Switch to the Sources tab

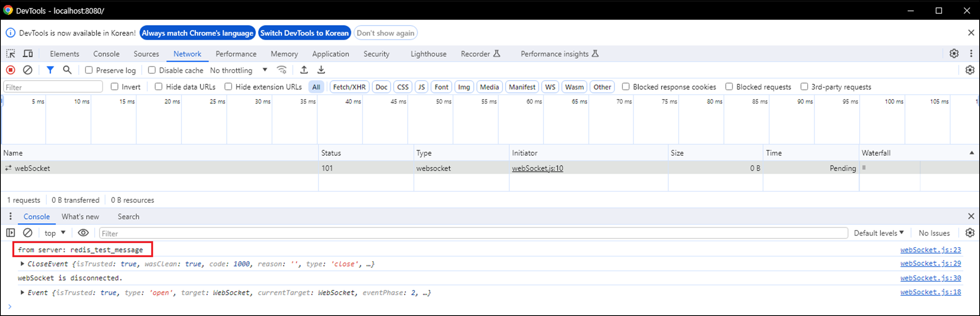[146, 54]
